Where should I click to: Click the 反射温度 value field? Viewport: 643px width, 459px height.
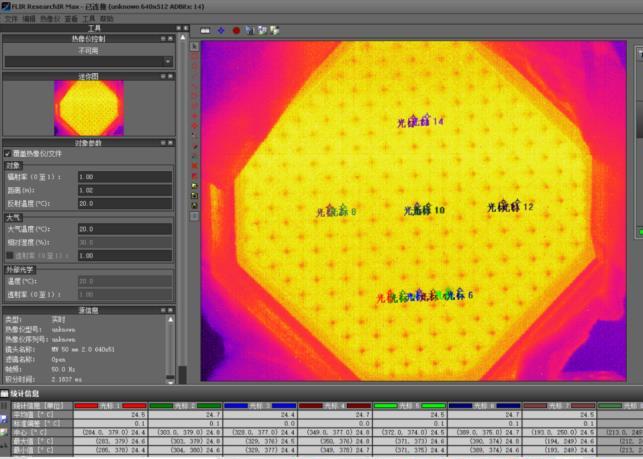click(124, 203)
